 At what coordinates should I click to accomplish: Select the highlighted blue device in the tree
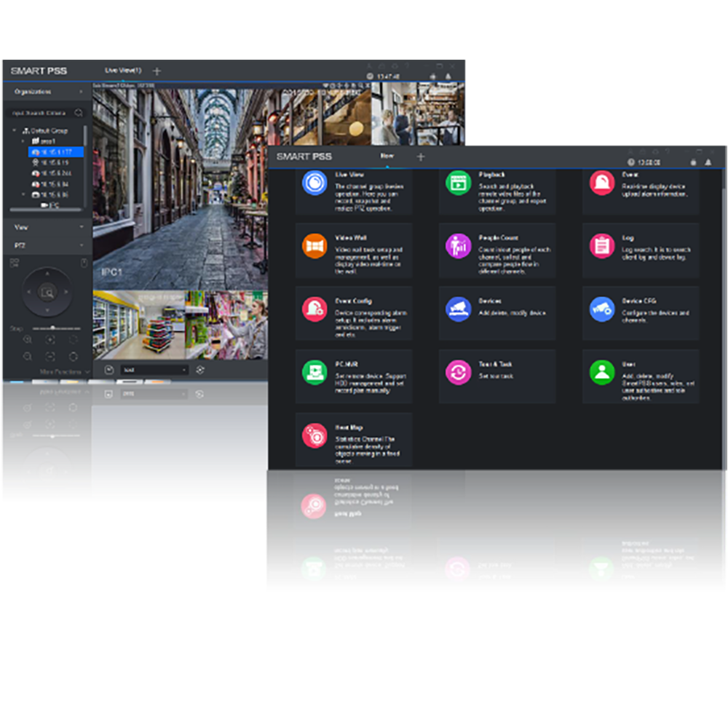pos(56,152)
